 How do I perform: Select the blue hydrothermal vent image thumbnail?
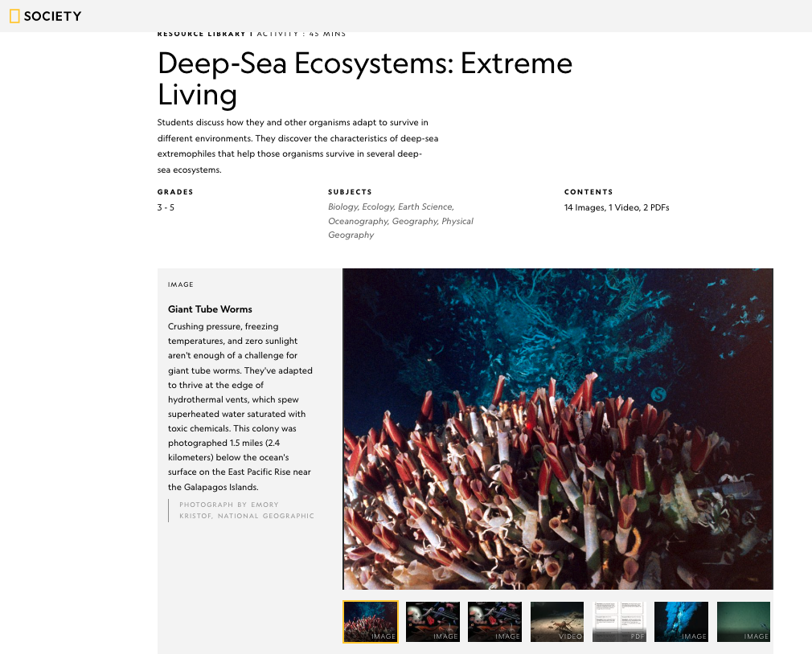point(681,621)
